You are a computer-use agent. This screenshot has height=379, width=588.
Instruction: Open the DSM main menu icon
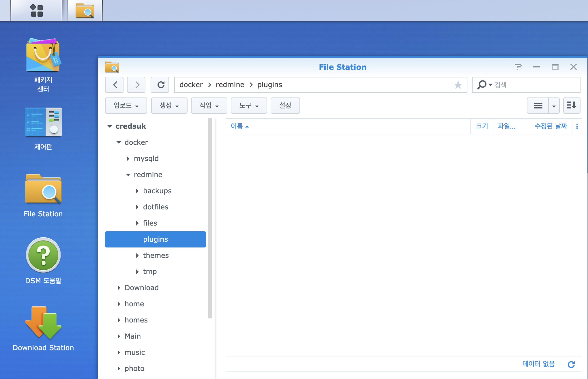coord(36,11)
